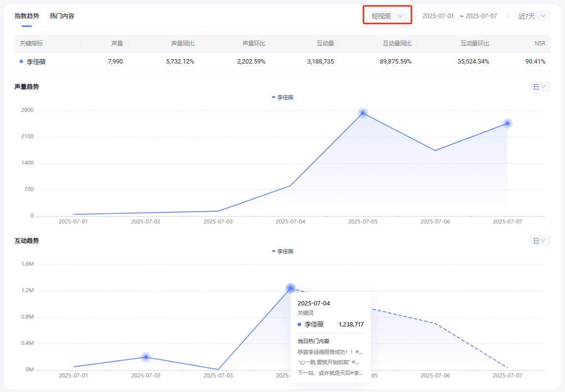Click the 互动量环比 column header
This screenshot has width=565, height=392.
coord(475,43)
